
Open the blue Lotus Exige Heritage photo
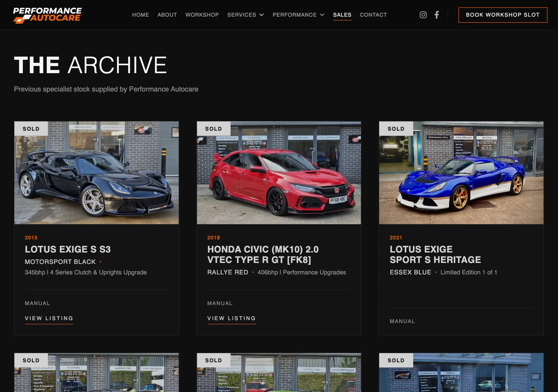461,173
